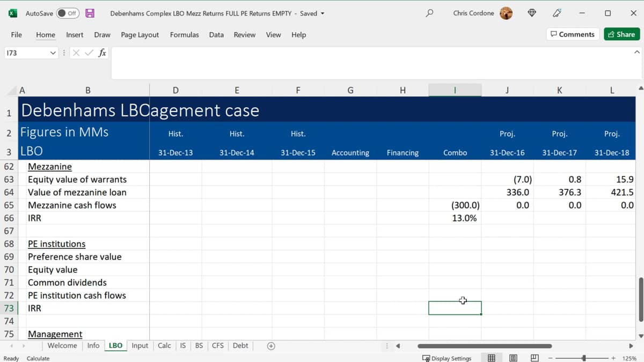
Task: Open the View ribbon tab
Action: click(273, 34)
